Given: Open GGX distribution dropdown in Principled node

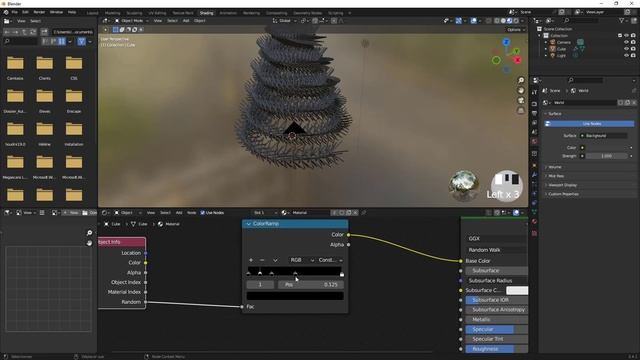Looking at the screenshot, I should point(496,238).
